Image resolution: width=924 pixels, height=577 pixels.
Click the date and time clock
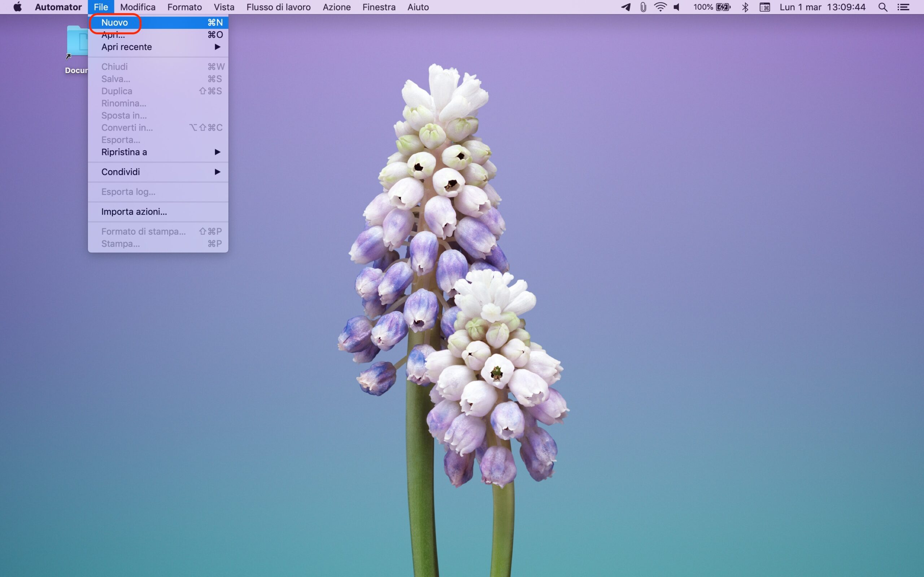click(x=822, y=7)
